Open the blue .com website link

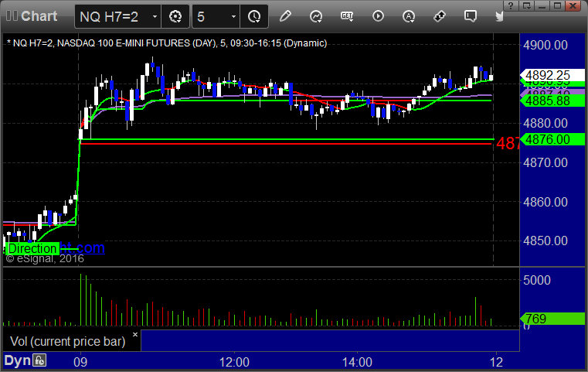(x=83, y=248)
